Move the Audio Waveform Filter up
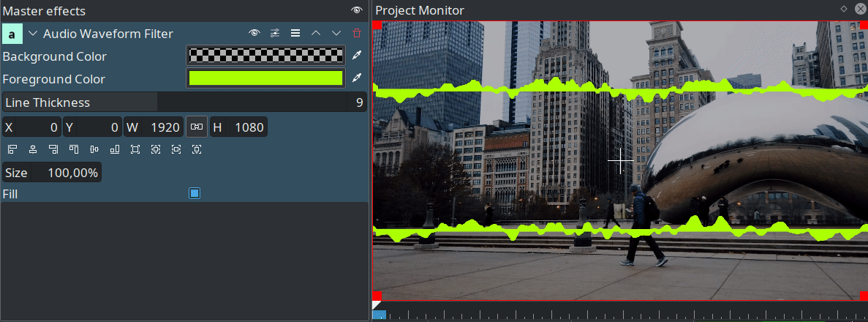This screenshot has height=322, width=868. pyautogui.click(x=315, y=33)
